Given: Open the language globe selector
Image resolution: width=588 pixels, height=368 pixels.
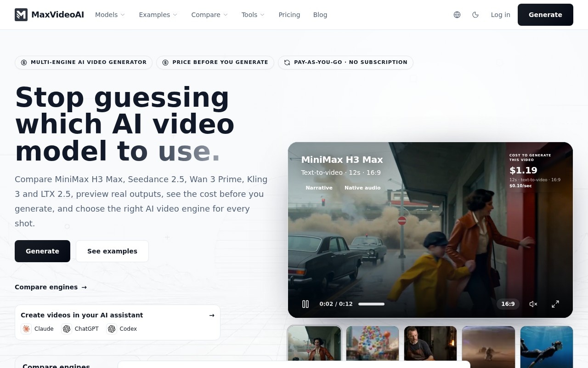Looking at the screenshot, I should (457, 15).
